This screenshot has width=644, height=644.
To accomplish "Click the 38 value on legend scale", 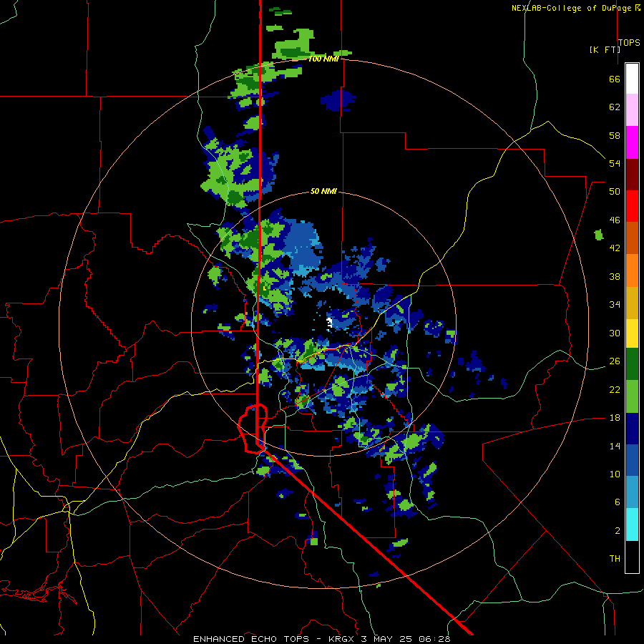I will (615, 276).
